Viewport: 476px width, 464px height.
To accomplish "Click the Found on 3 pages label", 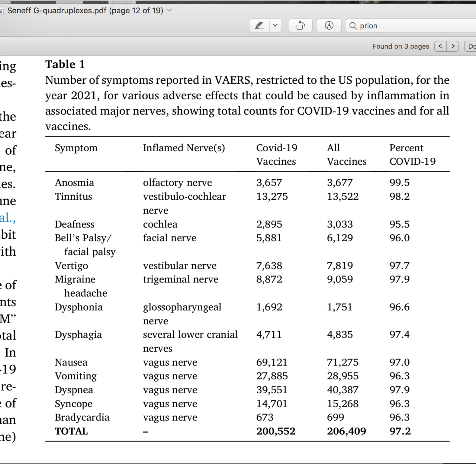I will (x=401, y=46).
